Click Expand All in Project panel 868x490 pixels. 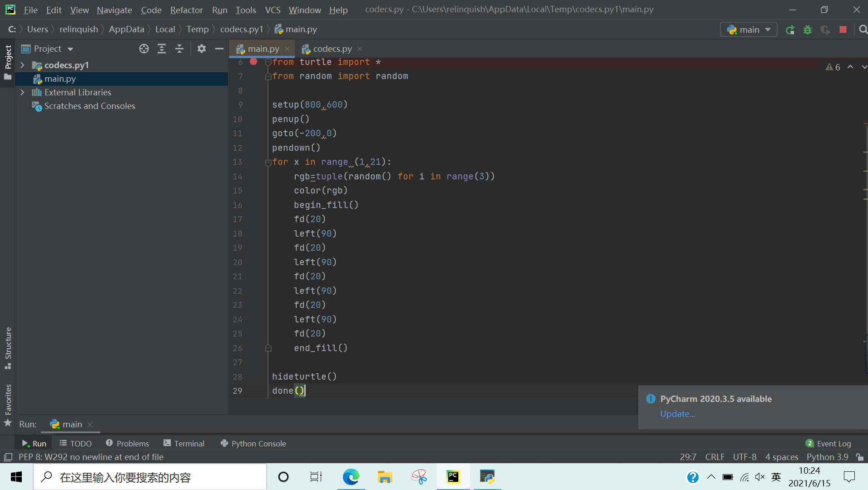[162, 49]
